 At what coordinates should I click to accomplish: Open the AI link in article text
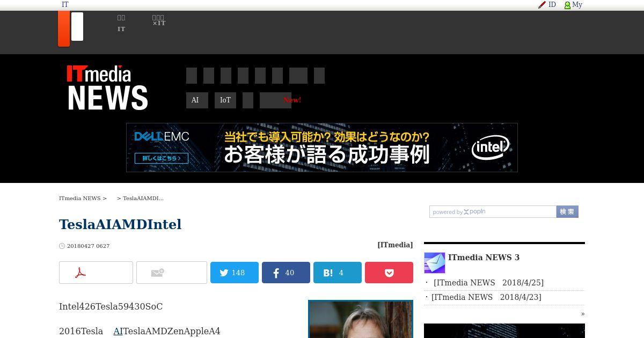coord(118,331)
